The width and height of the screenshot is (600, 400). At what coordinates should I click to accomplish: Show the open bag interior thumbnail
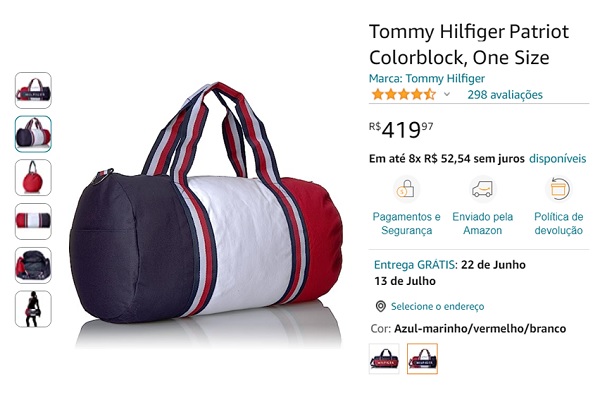tap(33, 265)
